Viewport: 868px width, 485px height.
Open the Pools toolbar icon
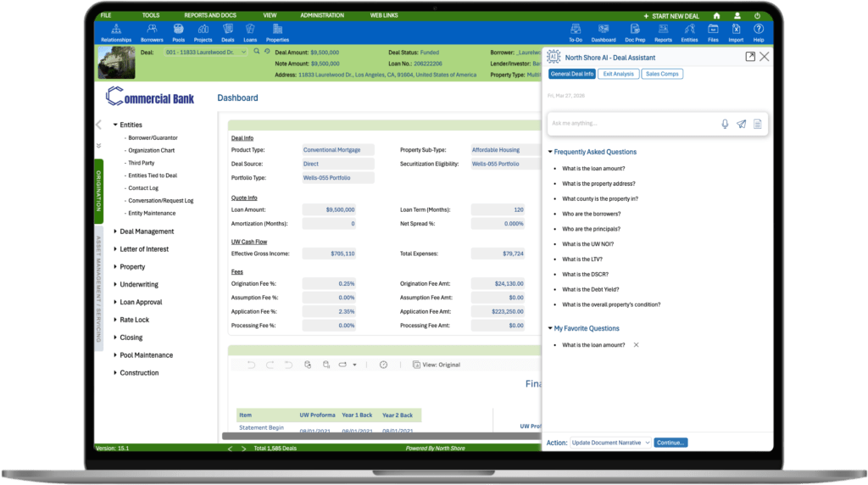pos(179,31)
